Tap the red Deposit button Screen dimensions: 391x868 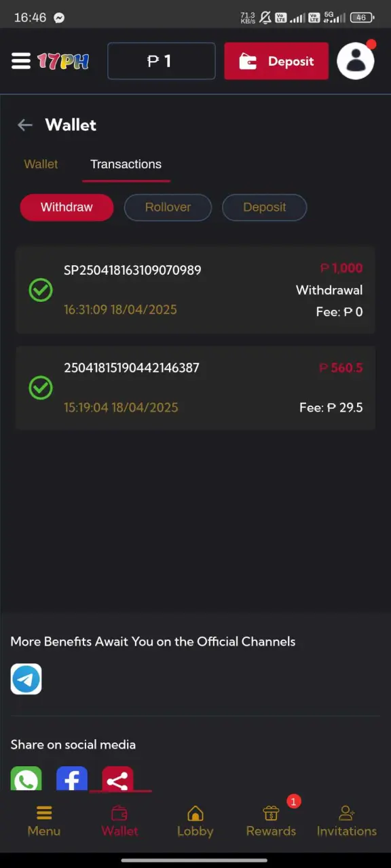(276, 61)
